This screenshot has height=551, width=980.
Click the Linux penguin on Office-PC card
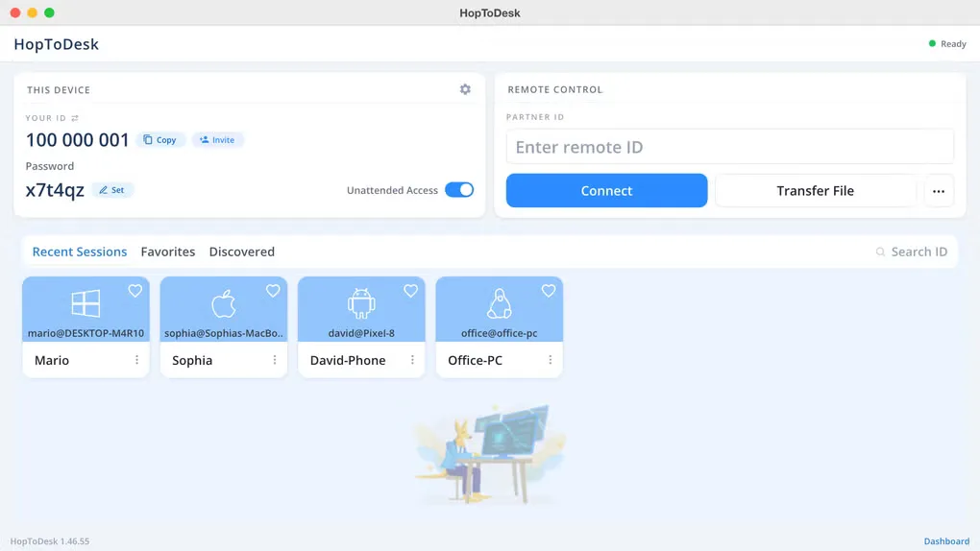pos(500,303)
